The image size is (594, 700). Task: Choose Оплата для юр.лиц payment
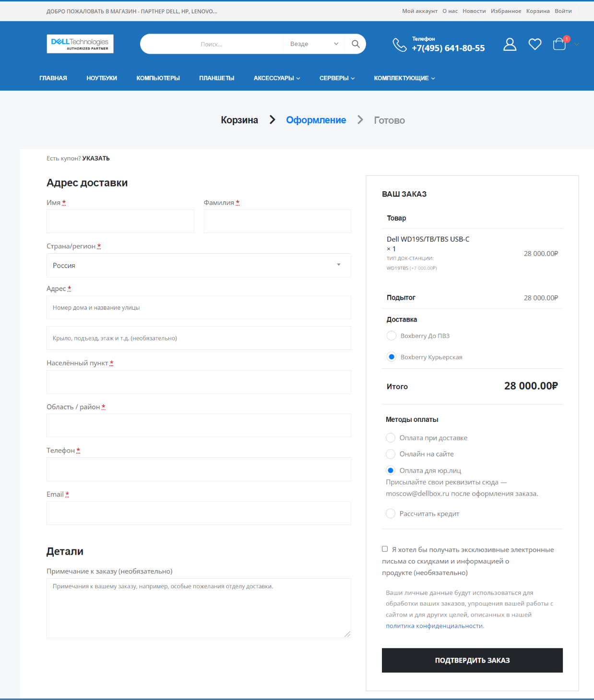[x=391, y=470]
